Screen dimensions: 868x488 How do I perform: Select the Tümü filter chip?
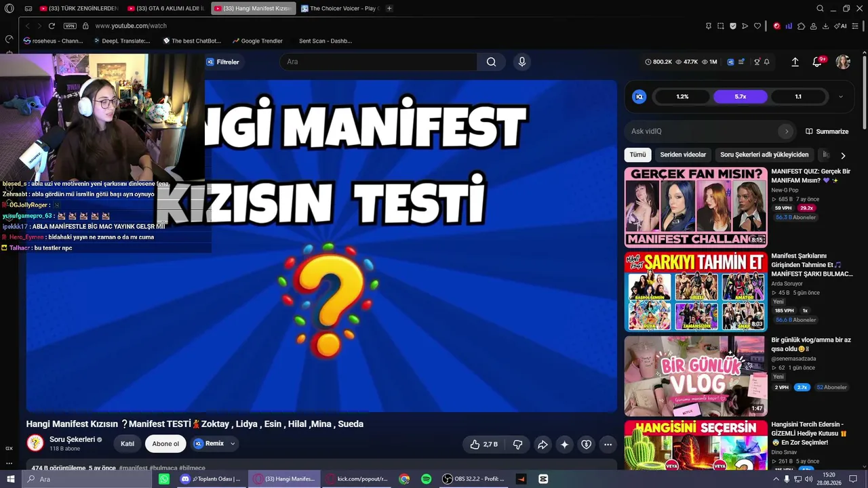(x=638, y=155)
